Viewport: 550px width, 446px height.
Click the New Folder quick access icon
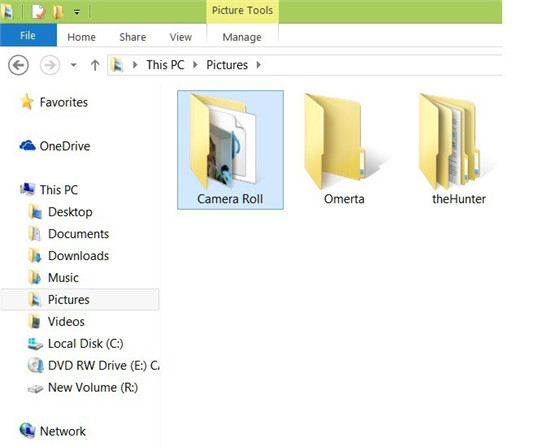[58, 12]
